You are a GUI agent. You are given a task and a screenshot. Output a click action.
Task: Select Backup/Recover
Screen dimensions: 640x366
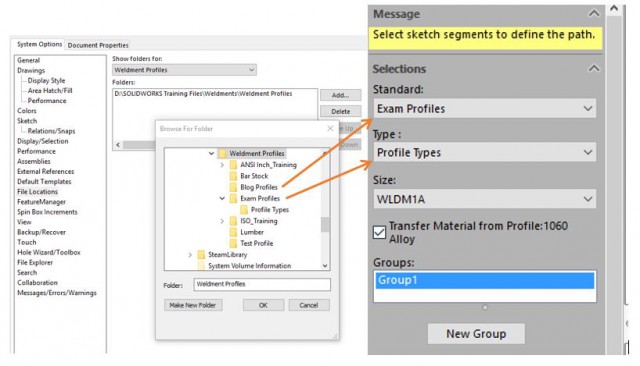pos(41,232)
